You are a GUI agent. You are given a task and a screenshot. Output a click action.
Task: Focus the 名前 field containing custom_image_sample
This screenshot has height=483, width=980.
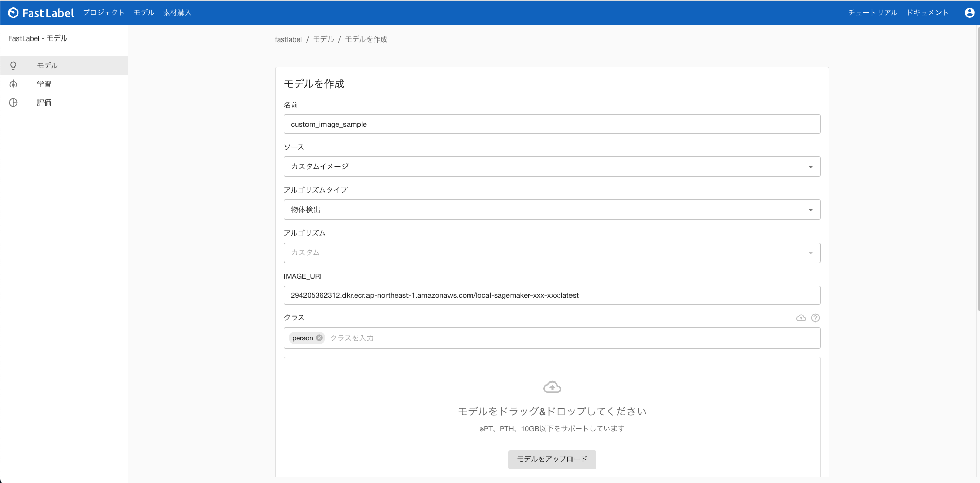tap(552, 124)
